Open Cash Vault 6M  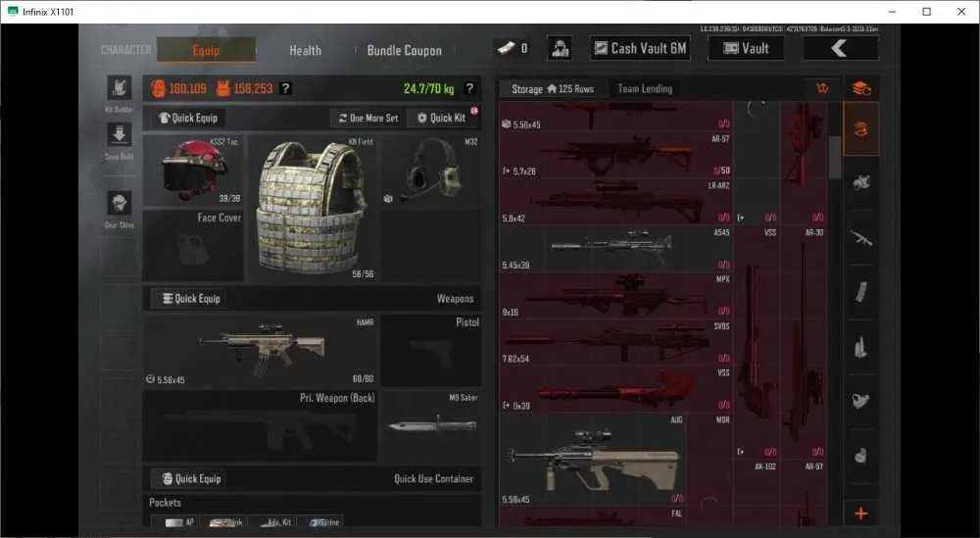pyautogui.click(x=640, y=48)
